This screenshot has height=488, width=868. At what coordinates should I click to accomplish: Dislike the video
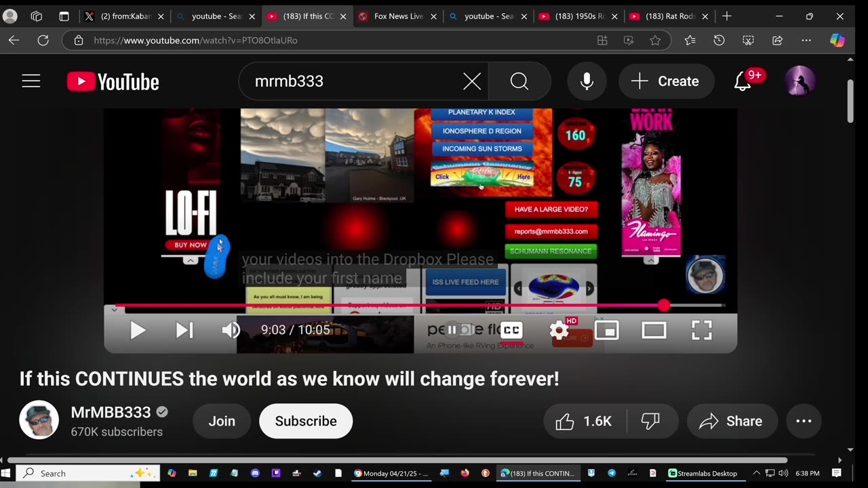[651, 421]
